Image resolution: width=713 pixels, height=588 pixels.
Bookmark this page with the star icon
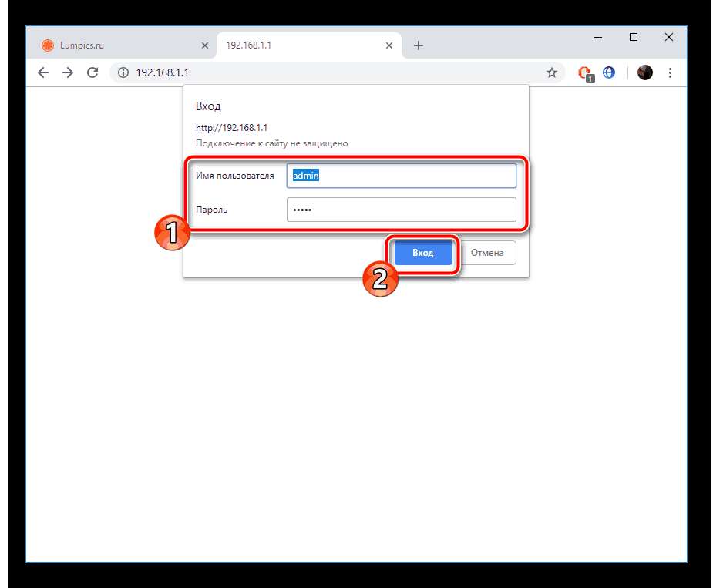coord(552,72)
